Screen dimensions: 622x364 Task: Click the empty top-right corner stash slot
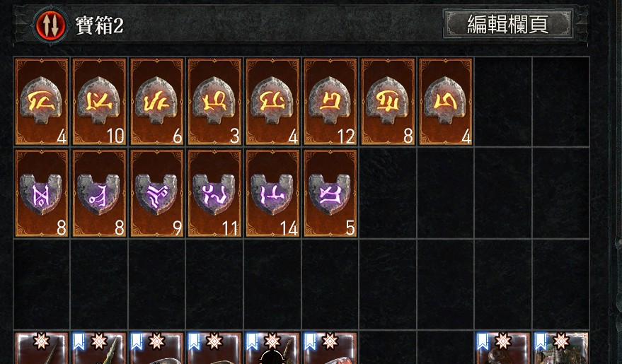pos(560,101)
